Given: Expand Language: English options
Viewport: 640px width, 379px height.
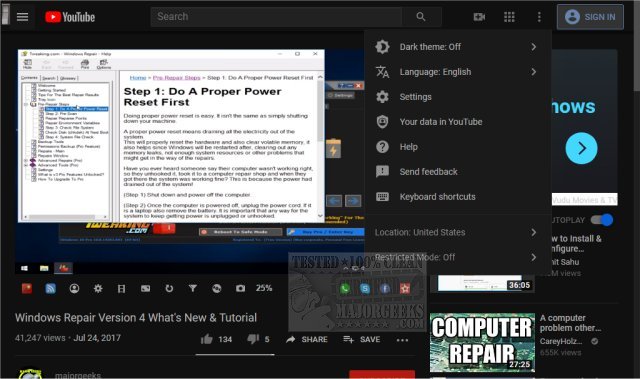Looking at the screenshot, I should pos(456,72).
